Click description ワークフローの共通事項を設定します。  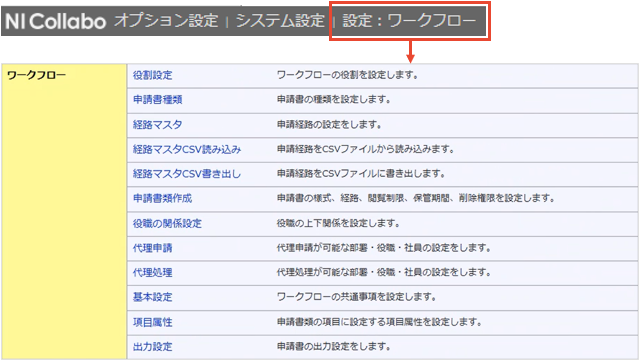tap(356, 297)
